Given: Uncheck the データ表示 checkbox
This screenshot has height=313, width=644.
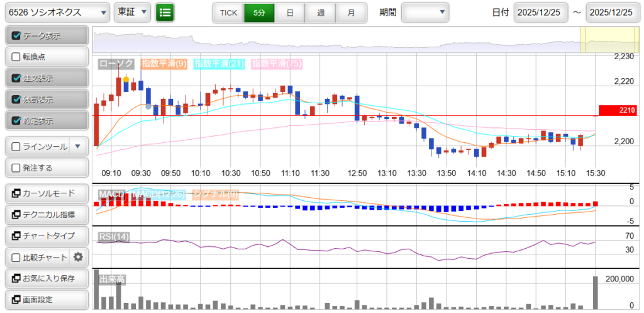Looking at the screenshot, I should (x=16, y=36).
